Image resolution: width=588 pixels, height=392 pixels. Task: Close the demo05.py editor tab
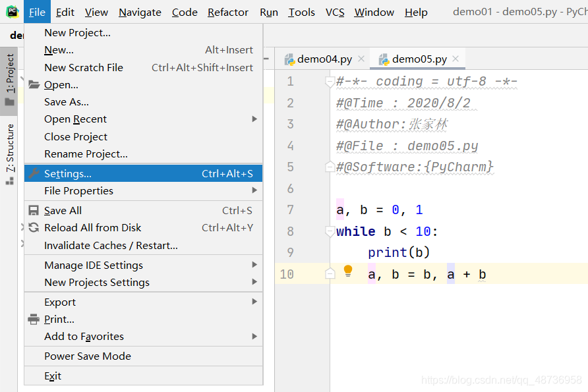click(x=456, y=59)
